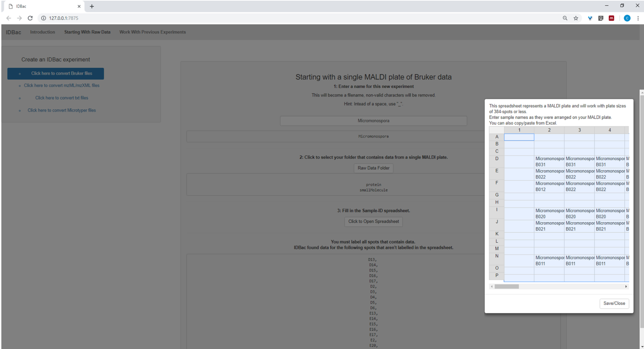The width and height of the screenshot is (644, 349).
Task: Select column header 3 in the spreadsheet
Action: (579, 130)
